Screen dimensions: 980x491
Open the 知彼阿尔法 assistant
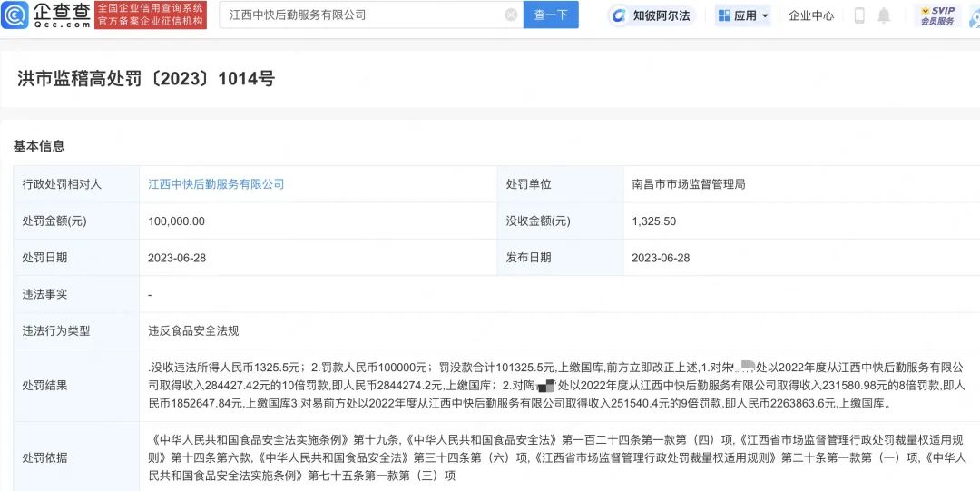click(x=652, y=15)
